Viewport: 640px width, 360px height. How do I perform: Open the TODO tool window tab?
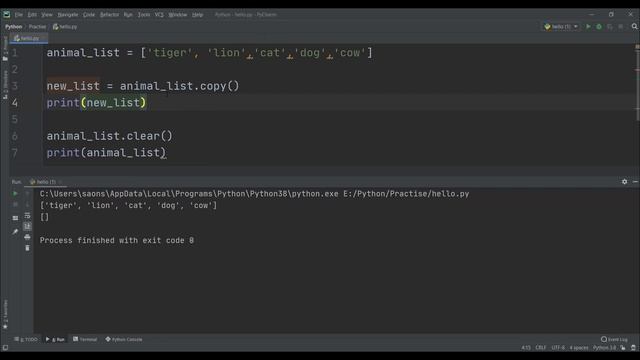click(26, 339)
